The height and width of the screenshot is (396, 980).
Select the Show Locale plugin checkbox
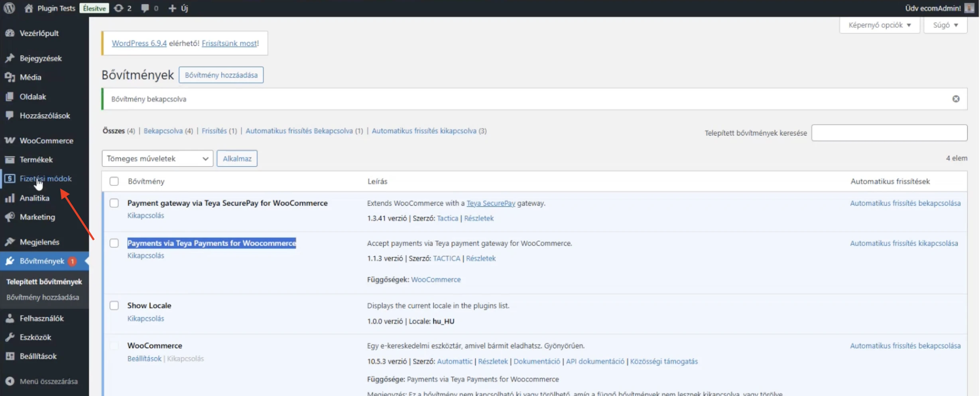click(114, 306)
